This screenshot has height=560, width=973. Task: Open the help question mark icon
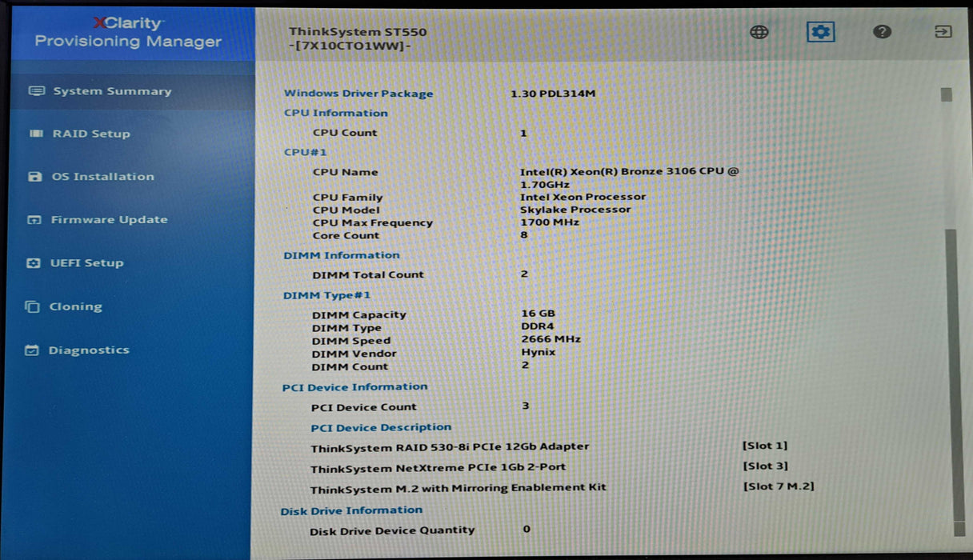(x=882, y=32)
